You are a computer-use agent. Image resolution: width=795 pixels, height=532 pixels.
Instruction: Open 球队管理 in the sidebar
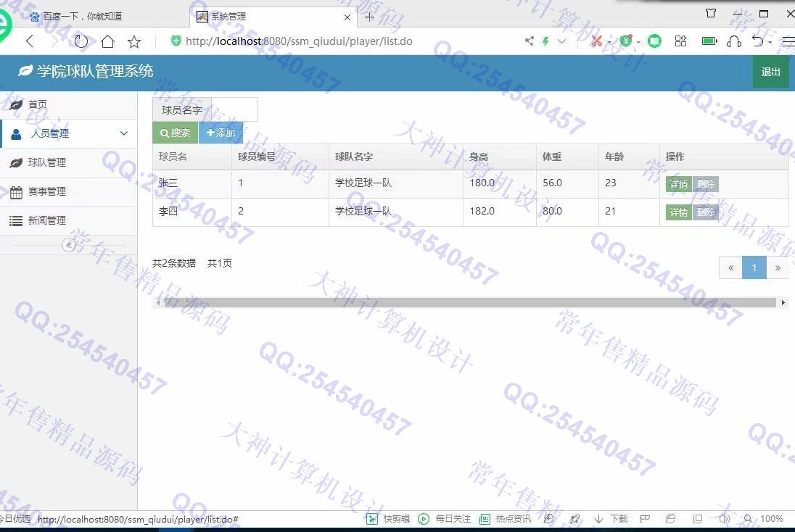coord(47,162)
